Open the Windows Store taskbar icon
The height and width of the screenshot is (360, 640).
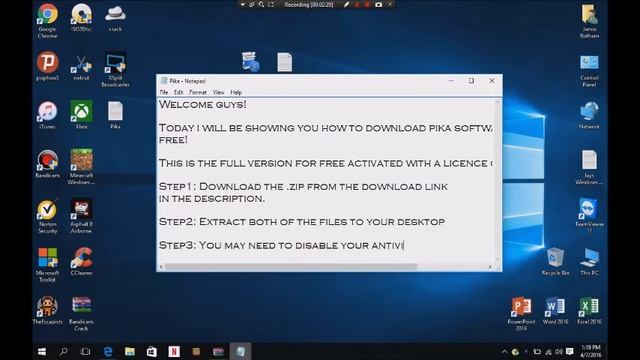152,351
